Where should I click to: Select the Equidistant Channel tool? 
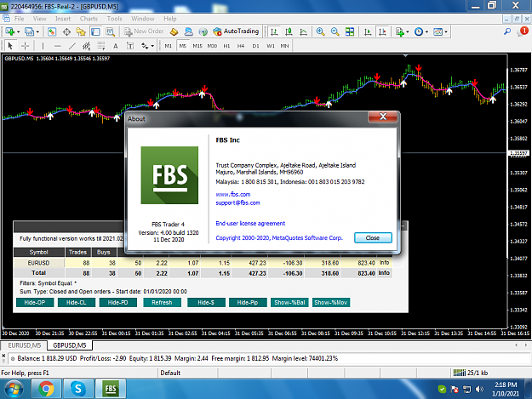tap(87, 46)
